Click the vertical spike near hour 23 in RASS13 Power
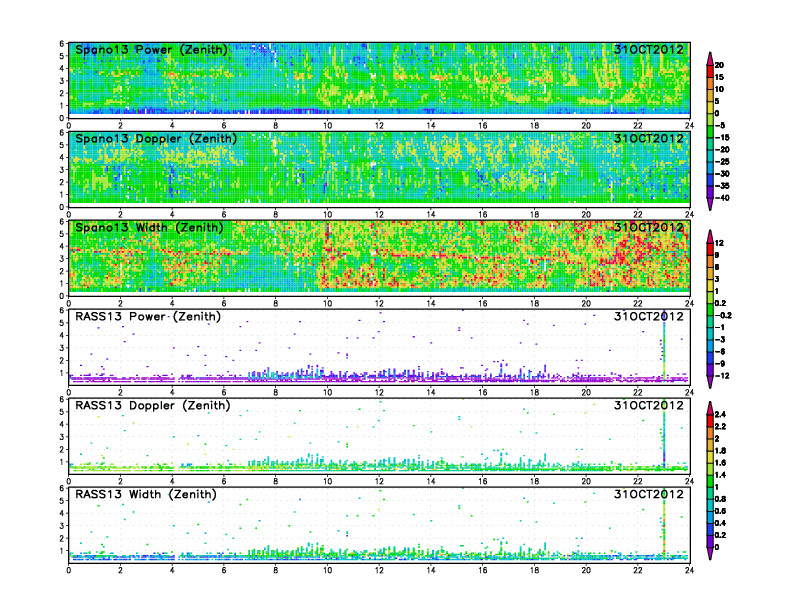Image resolution: width=792 pixels, height=612 pixels. coord(664,345)
